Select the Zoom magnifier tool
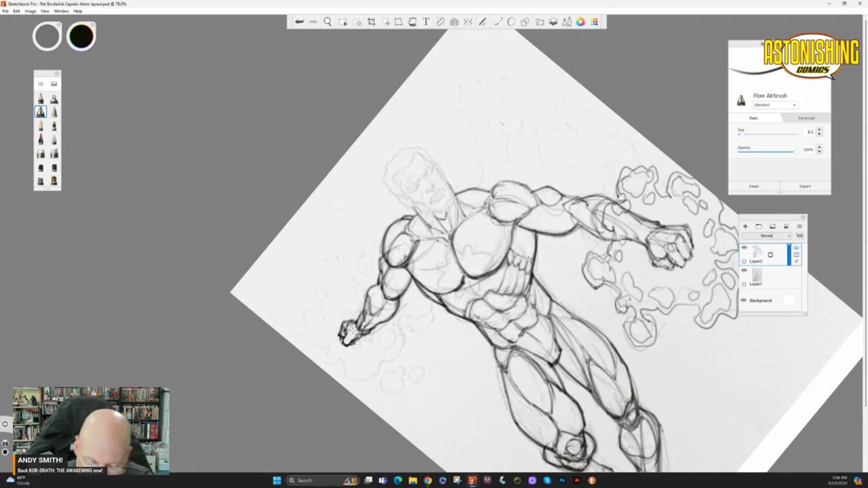Screen dimensions: 868x488 point(328,22)
